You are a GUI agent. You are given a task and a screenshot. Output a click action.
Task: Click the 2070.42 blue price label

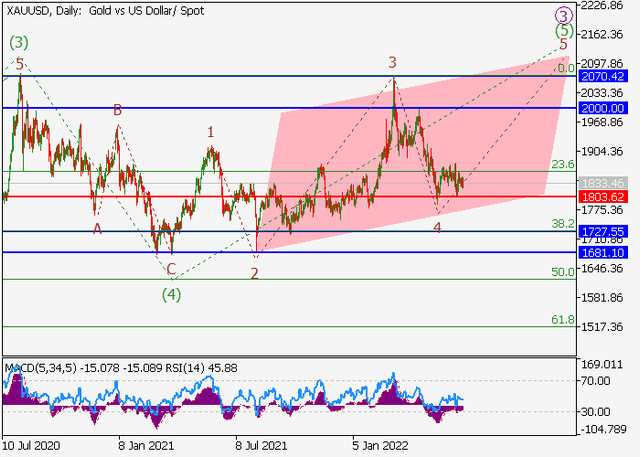[x=602, y=76]
